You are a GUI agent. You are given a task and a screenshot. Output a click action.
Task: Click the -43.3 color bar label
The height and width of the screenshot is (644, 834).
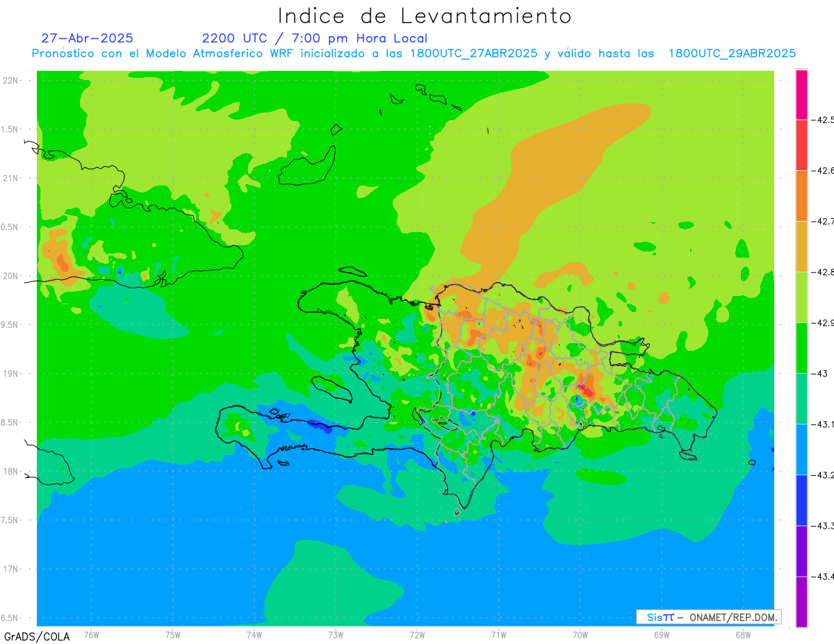[823, 525]
